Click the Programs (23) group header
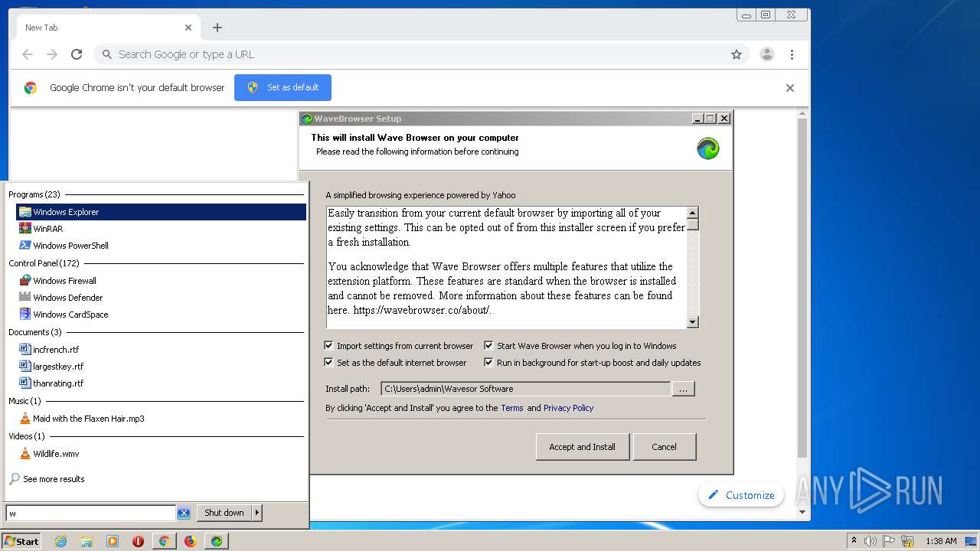The image size is (980, 551). click(x=34, y=194)
